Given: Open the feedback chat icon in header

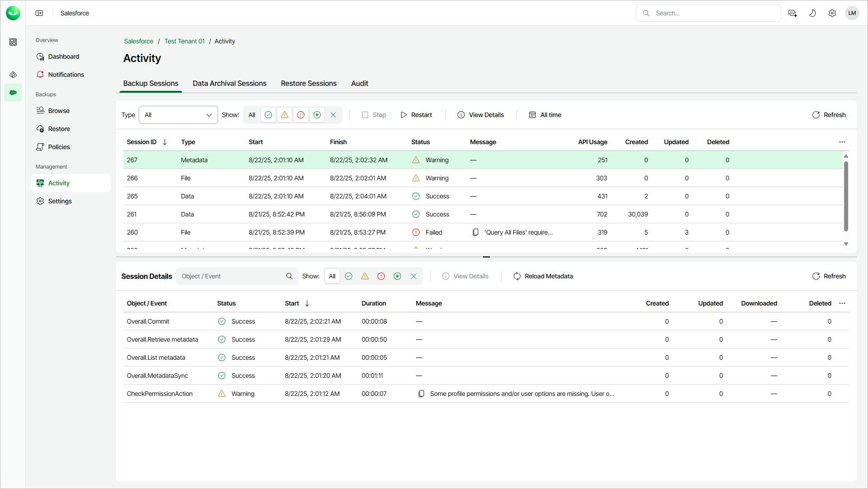Looking at the screenshot, I should (x=793, y=13).
